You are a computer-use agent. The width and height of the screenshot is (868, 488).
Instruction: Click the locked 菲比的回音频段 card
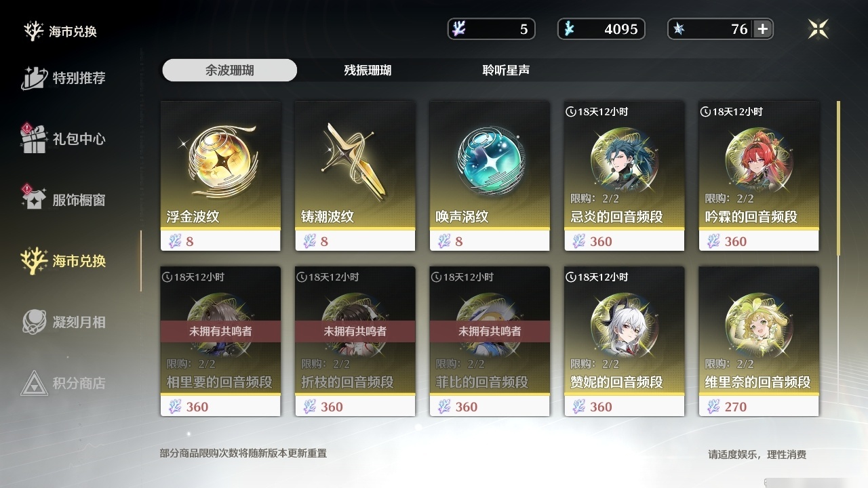tap(490, 342)
